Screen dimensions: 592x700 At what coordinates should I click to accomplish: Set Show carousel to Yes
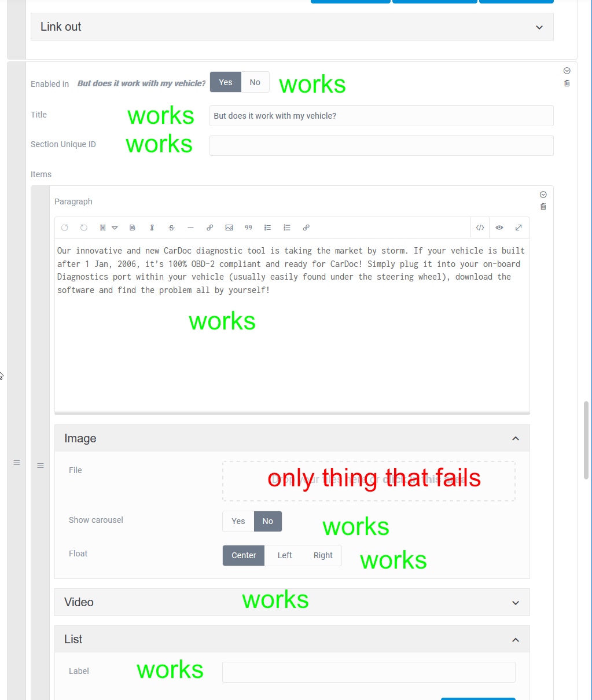(238, 521)
